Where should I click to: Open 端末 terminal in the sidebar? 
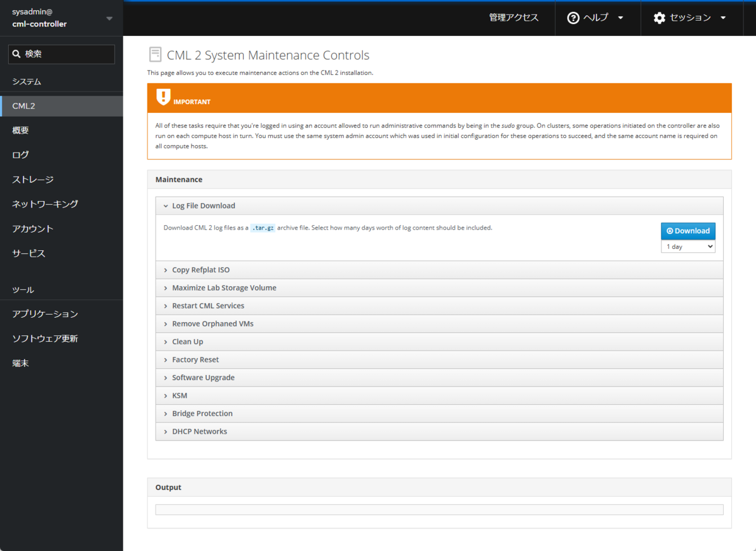coord(61,363)
